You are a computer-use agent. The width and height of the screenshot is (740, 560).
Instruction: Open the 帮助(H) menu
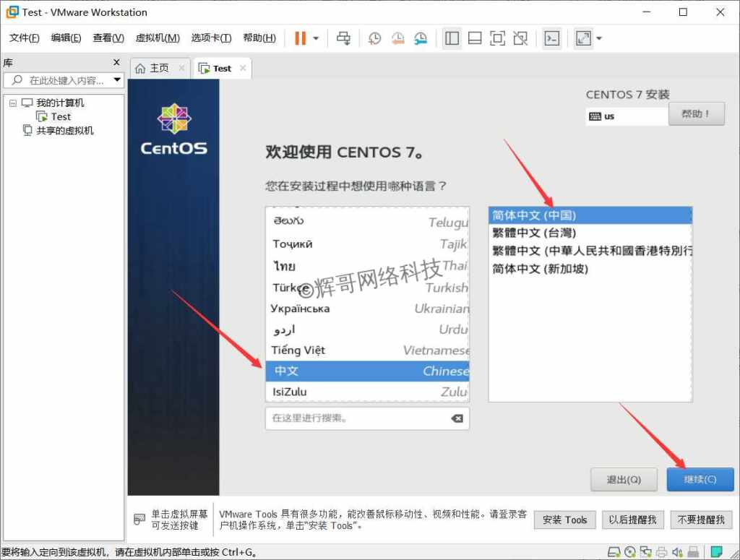tap(259, 38)
